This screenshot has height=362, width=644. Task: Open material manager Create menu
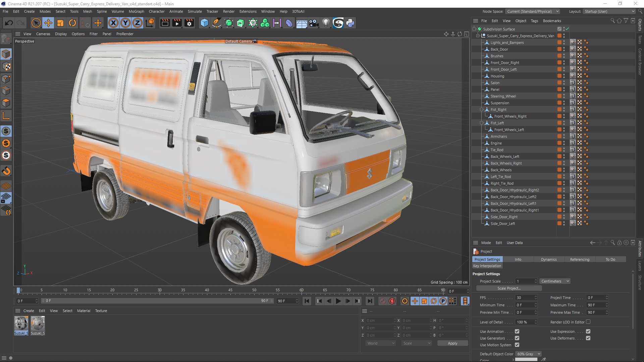click(x=29, y=311)
